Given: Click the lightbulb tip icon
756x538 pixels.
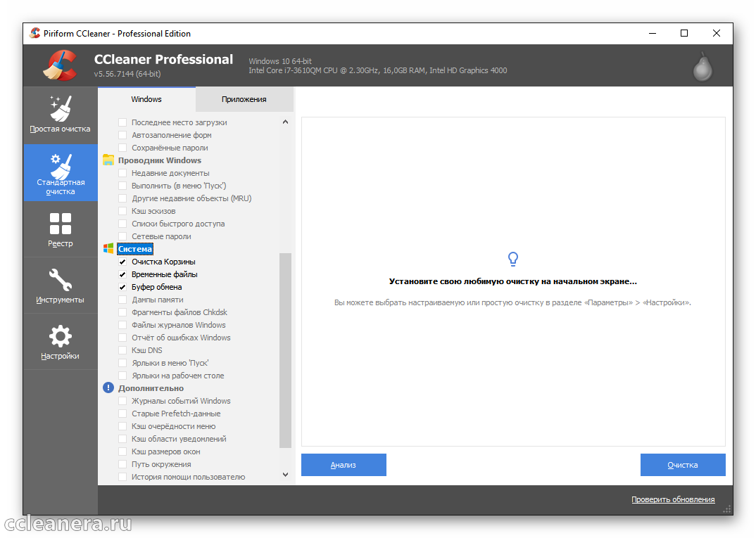Looking at the screenshot, I should click(513, 260).
